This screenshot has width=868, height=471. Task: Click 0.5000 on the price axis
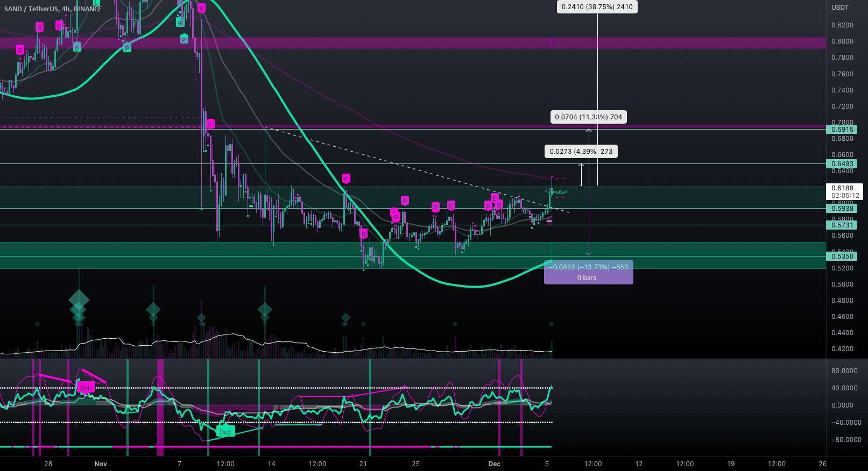pyautogui.click(x=842, y=284)
